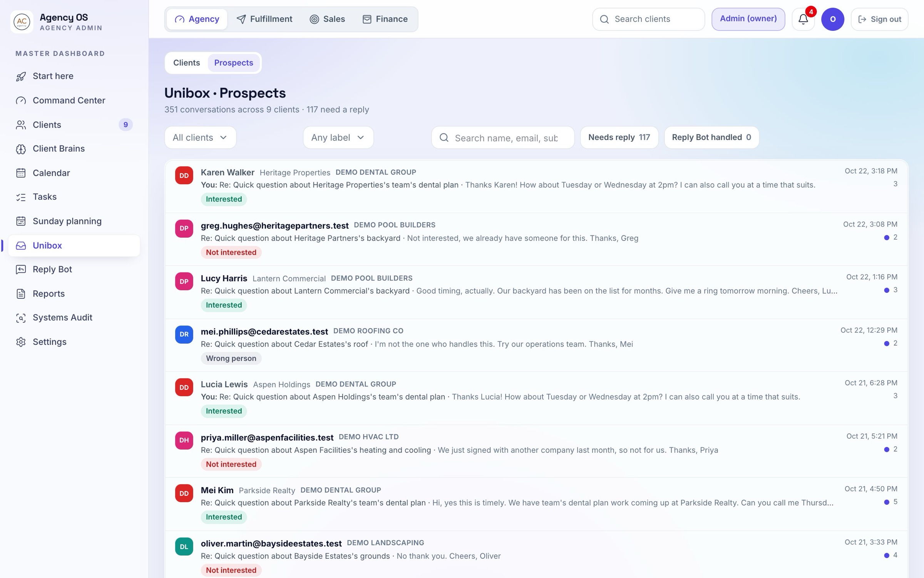
Task: Click the Wrong person label
Action: (231, 358)
